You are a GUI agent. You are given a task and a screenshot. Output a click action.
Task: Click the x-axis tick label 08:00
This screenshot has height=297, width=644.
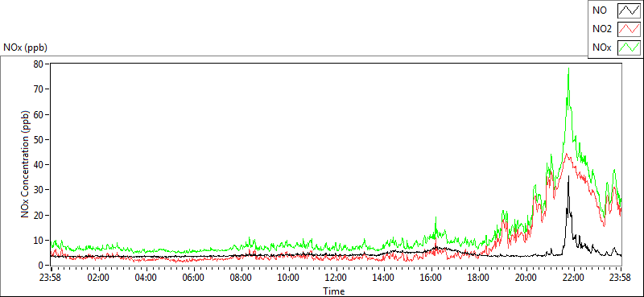[x=241, y=277]
